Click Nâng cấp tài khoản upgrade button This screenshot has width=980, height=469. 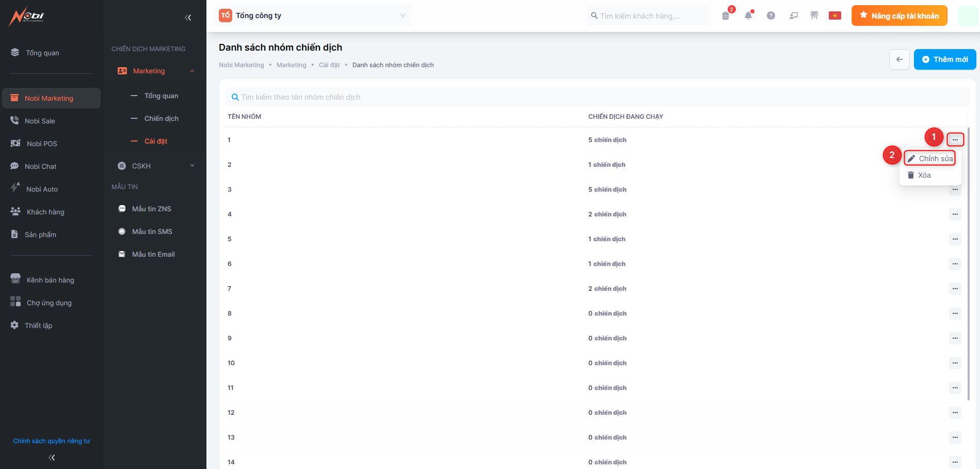tap(899, 15)
